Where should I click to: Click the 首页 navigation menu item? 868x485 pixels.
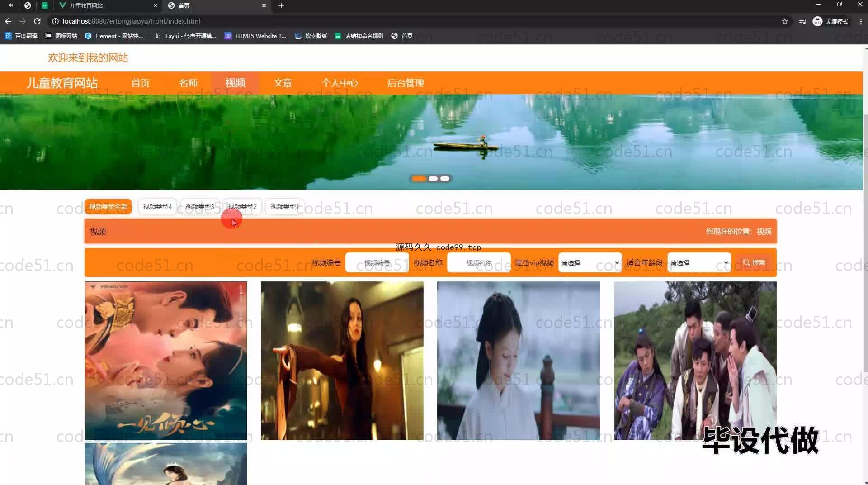click(140, 83)
